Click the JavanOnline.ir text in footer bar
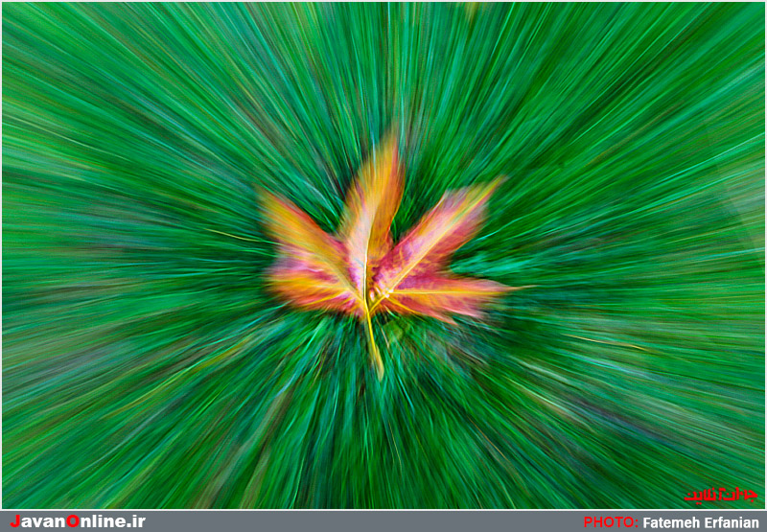This screenshot has height=532, width=767. click(x=78, y=521)
